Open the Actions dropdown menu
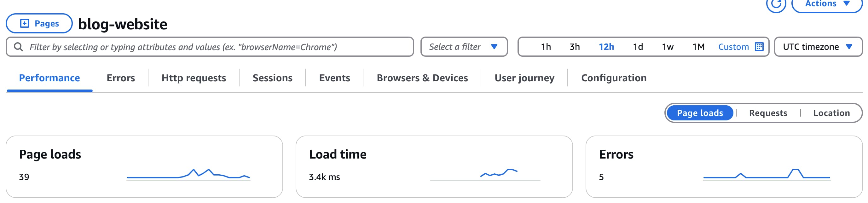Screen dimensions: 868x203 (827, 4)
